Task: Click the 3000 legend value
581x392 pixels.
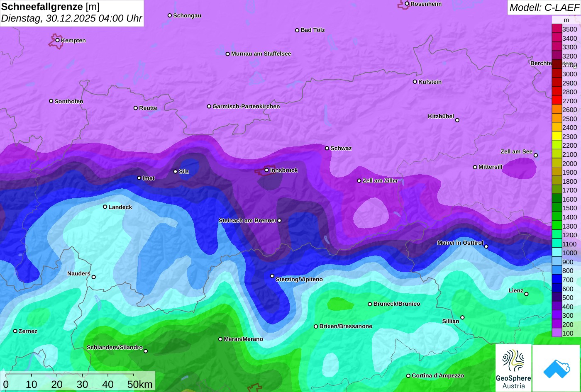Action: pos(569,74)
